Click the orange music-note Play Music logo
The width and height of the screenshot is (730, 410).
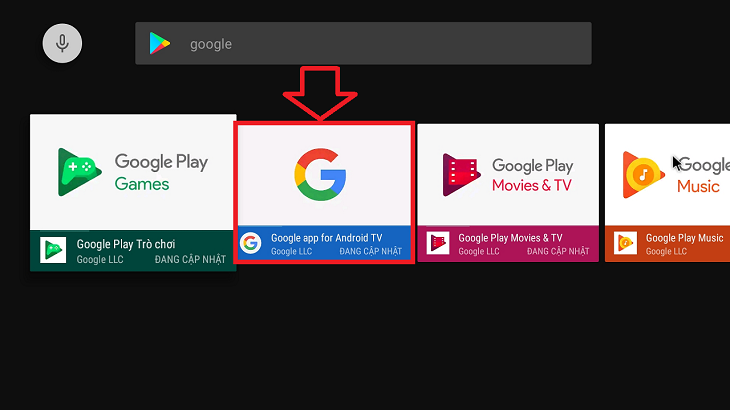(643, 175)
